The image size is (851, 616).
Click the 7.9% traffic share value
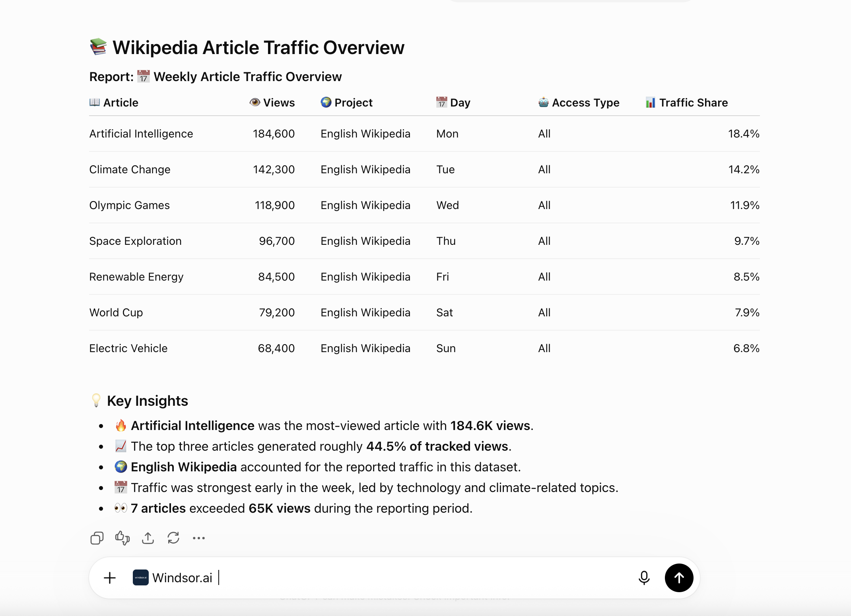point(747,313)
